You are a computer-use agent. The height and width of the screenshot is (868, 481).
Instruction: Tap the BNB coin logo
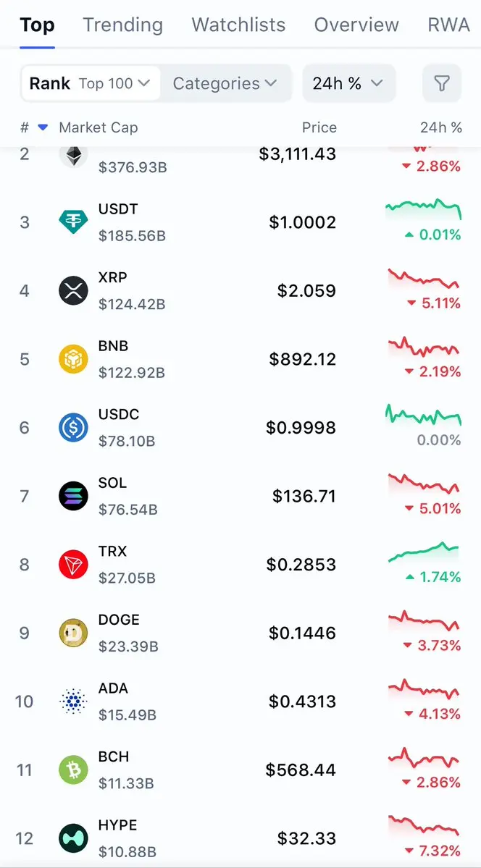[x=73, y=359]
